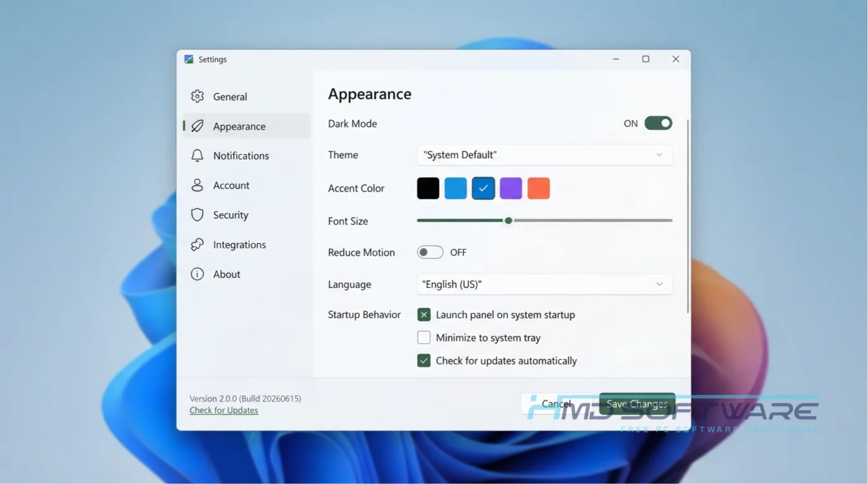Image resolution: width=868 pixels, height=484 pixels.
Task: Close the Settings window
Action: (676, 59)
